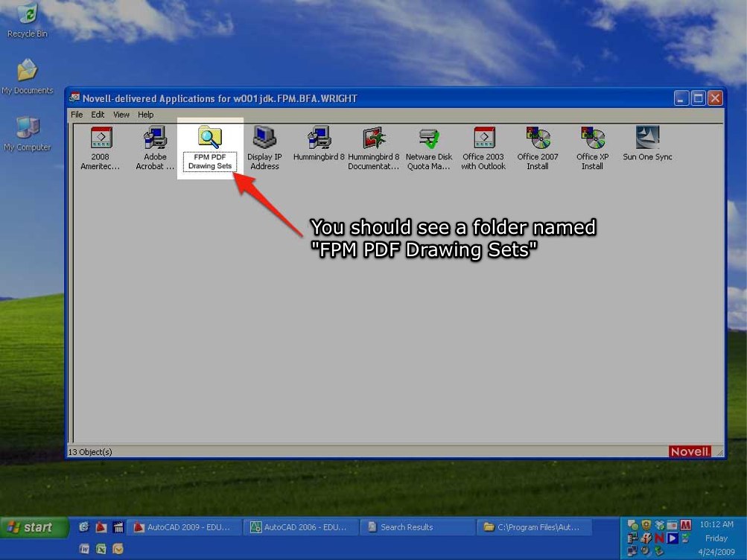
Task: Open the Help menu
Action: [145, 115]
